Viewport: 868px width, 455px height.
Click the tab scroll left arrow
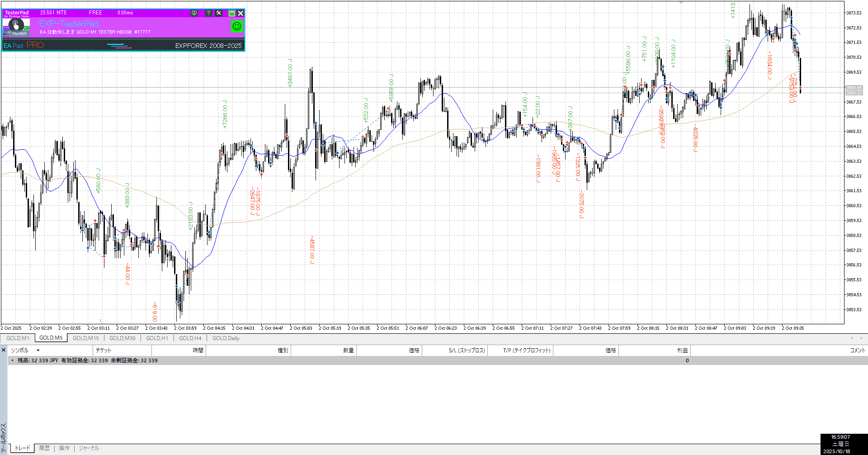852,338
